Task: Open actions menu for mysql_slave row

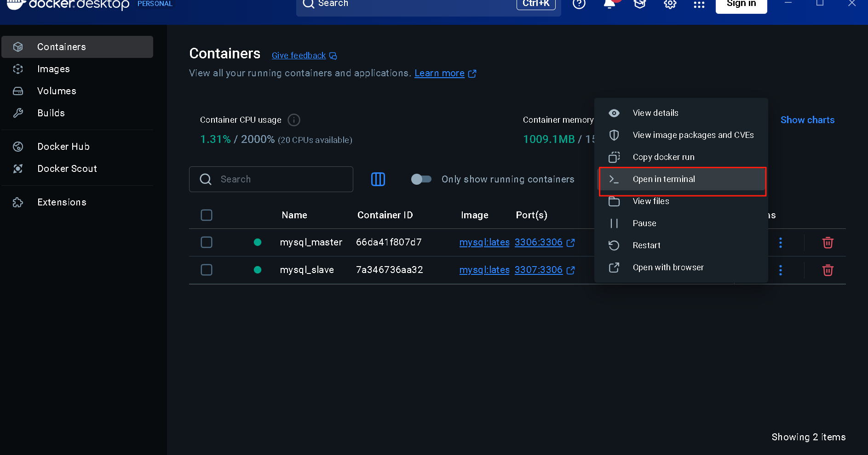Action: 780,270
